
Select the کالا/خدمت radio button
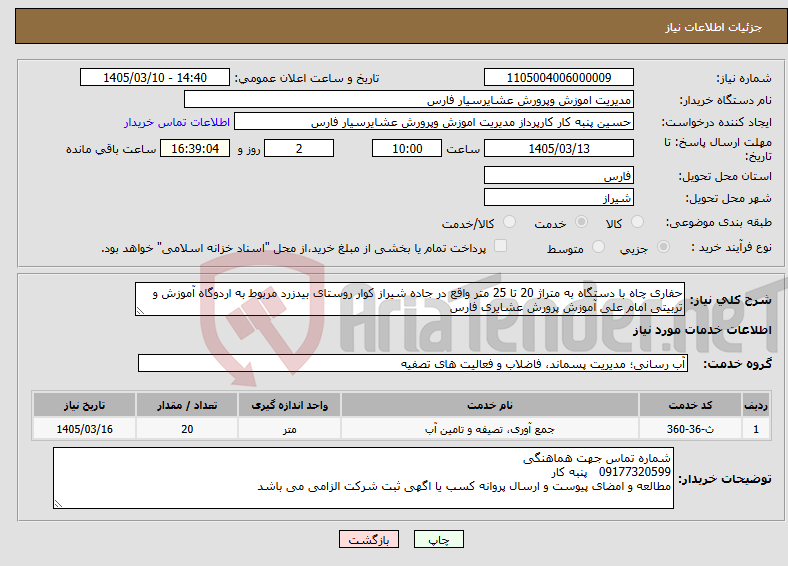click(x=510, y=222)
